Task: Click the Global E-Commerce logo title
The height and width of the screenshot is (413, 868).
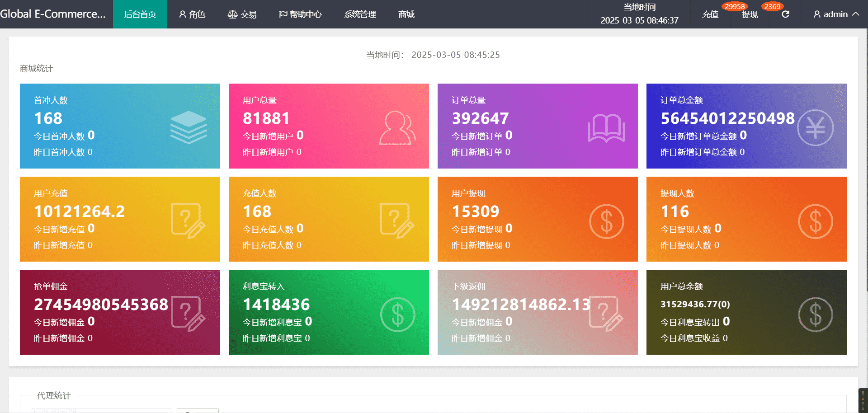Action: pyautogui.click(x=53, y=14)
